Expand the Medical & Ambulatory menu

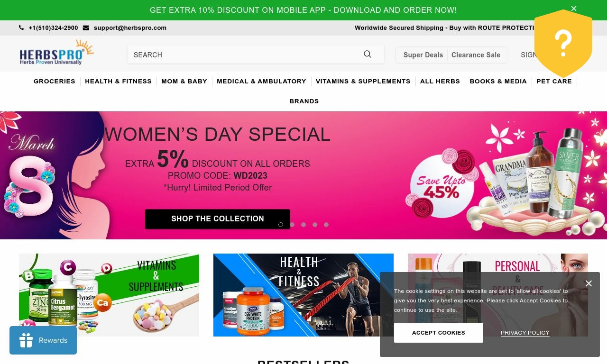tap(261, 82)
